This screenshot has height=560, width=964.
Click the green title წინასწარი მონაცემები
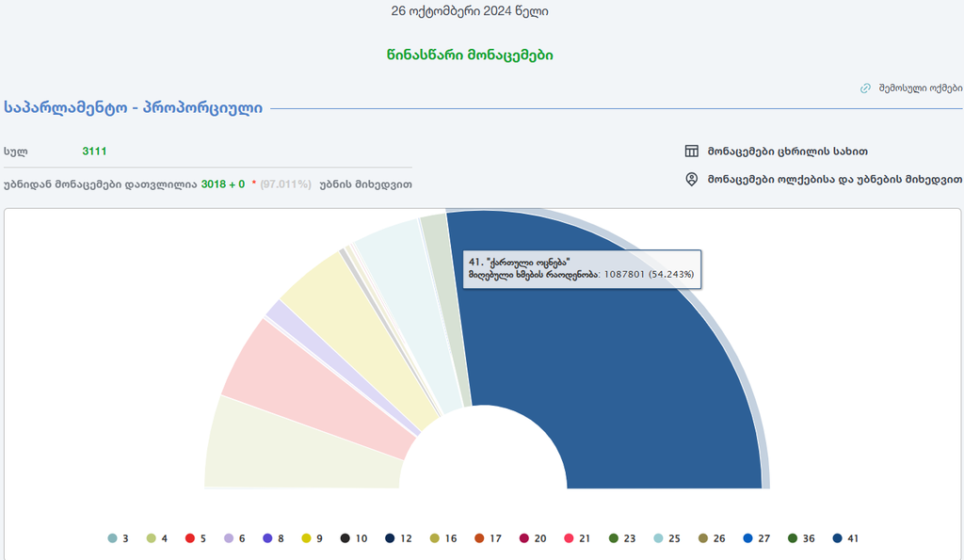point(470,55)
